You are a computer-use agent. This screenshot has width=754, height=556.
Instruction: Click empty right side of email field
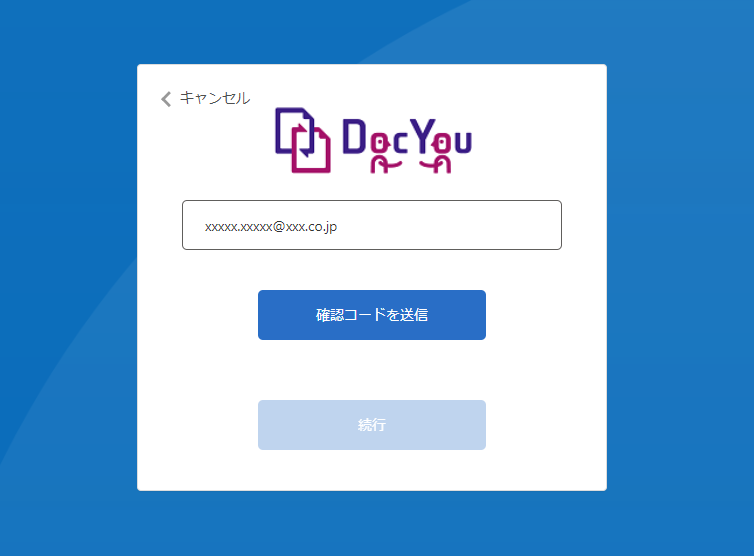[457, 225]
